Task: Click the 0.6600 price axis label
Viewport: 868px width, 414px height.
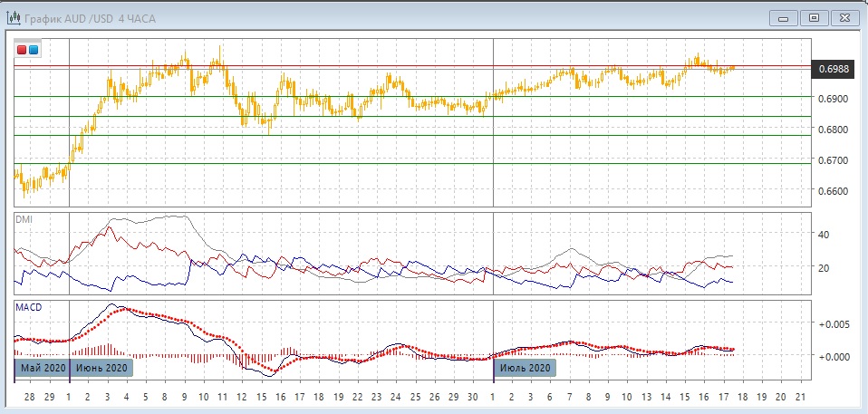Action: coord(833,191)
